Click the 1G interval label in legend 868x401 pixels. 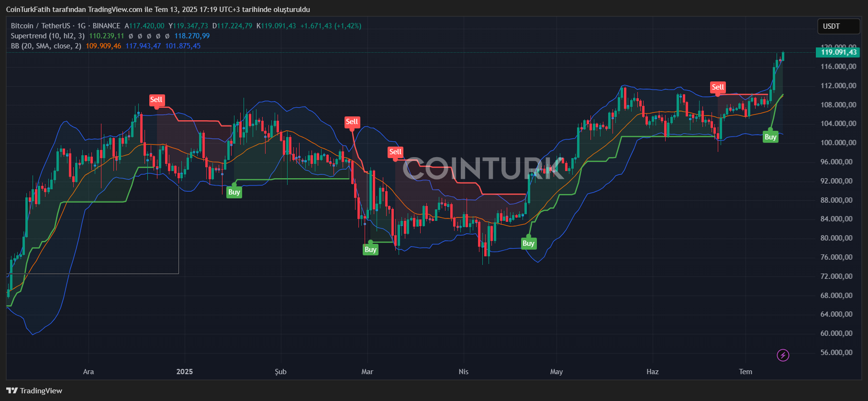point(81,26)
